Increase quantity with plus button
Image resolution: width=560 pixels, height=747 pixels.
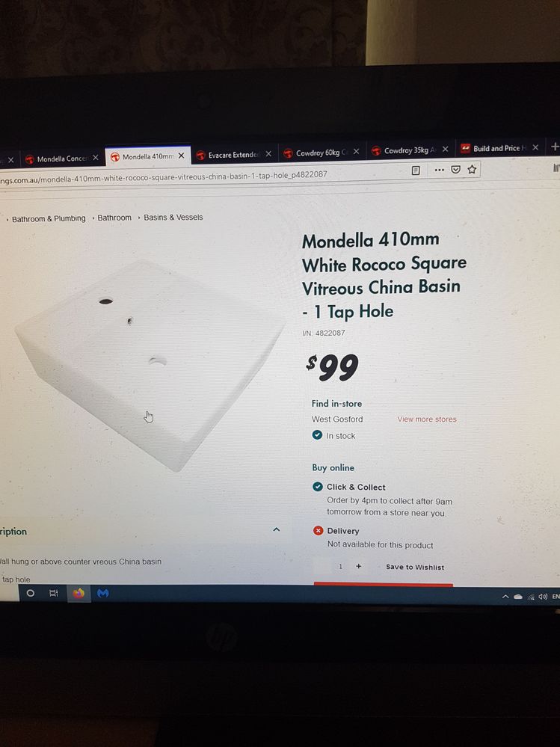pos(359,567)
